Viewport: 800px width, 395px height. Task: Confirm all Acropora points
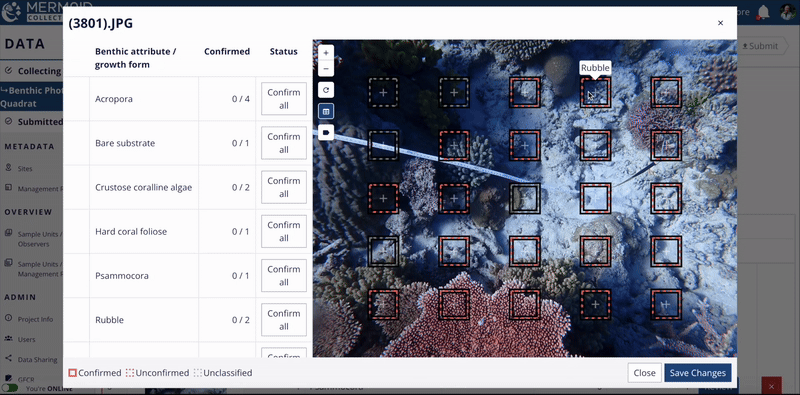[x=284, y=99]
